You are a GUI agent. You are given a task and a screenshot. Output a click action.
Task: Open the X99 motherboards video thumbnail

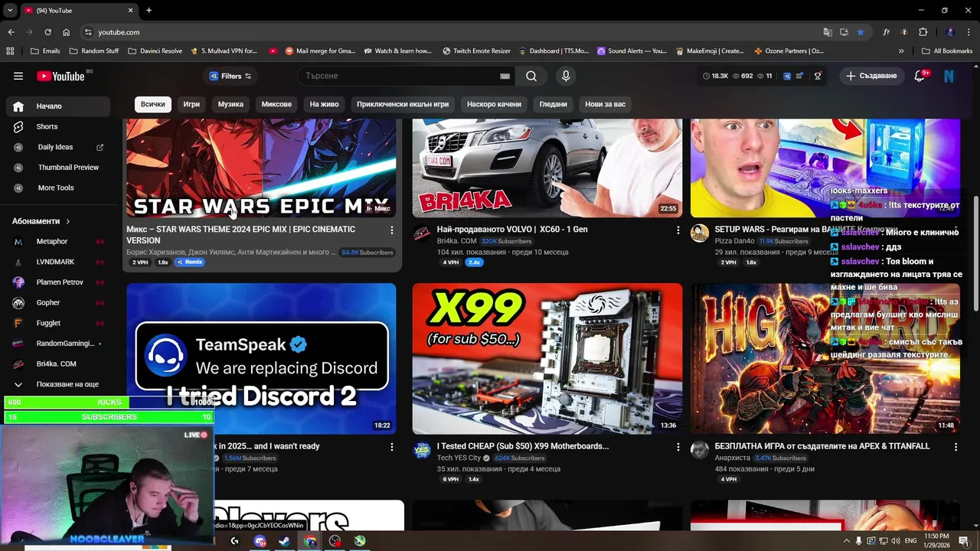pyautogui.click(x=547, y=359)
